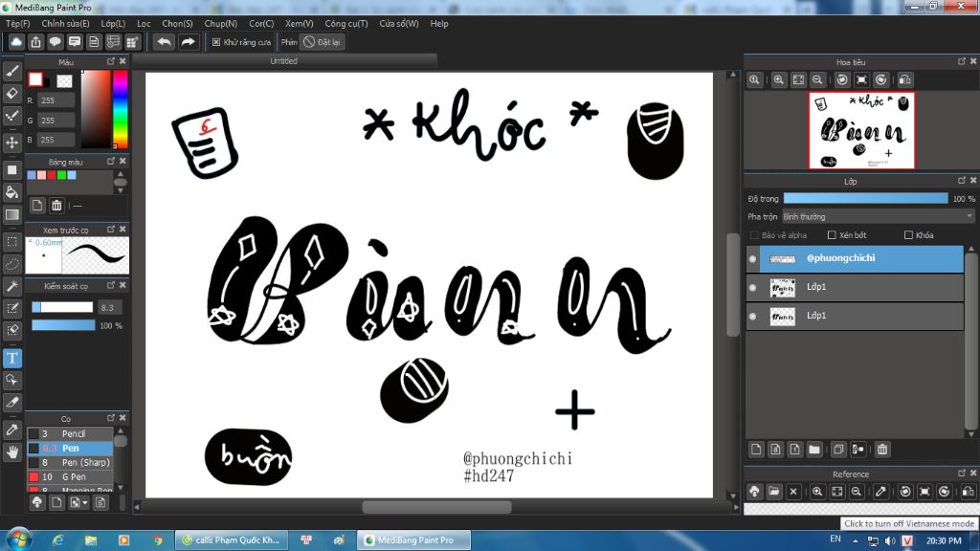Open file in Reference panel
This screenshot has width=980, height=551.
773,492
